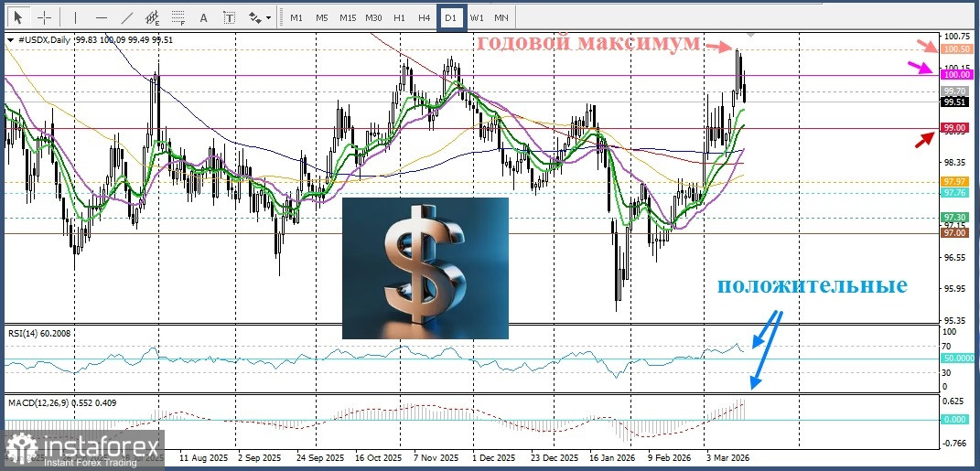Click the 7 Nov 2025 date label

[x=436, y=456]
